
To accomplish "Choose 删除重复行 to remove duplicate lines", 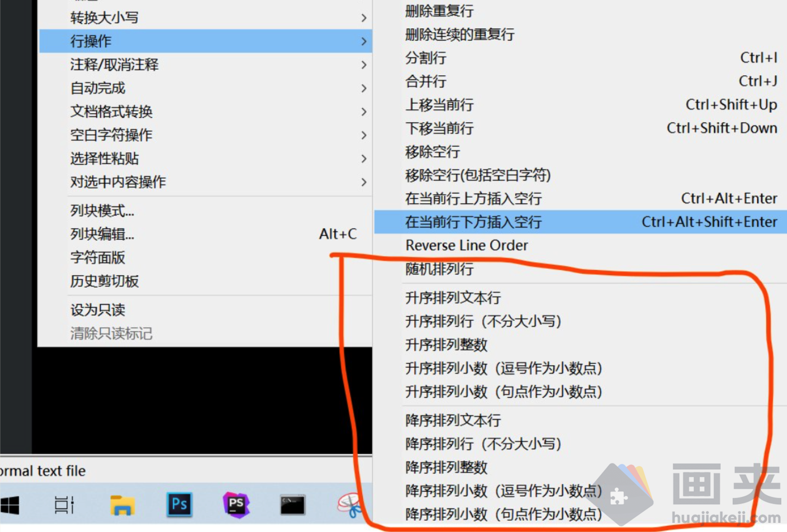I will 440,11.
